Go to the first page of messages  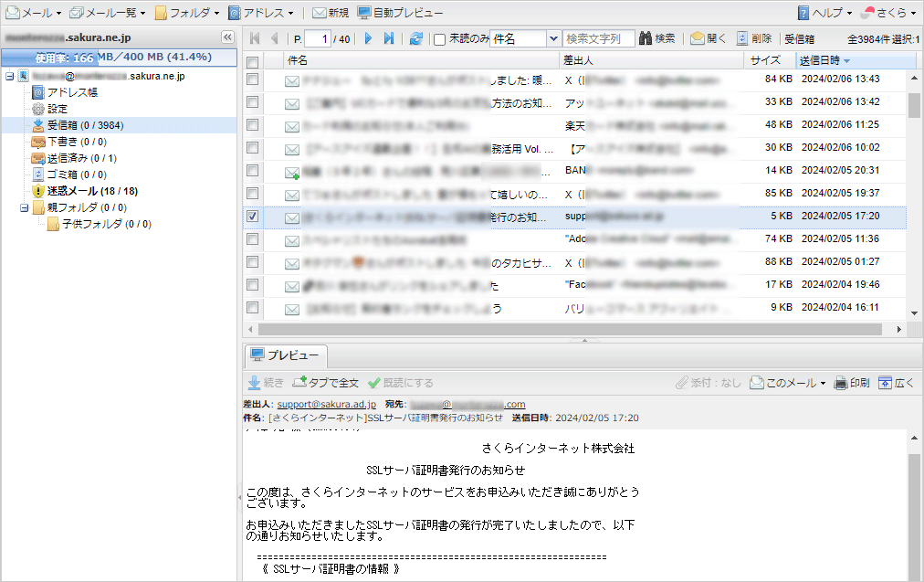point(255,38)
